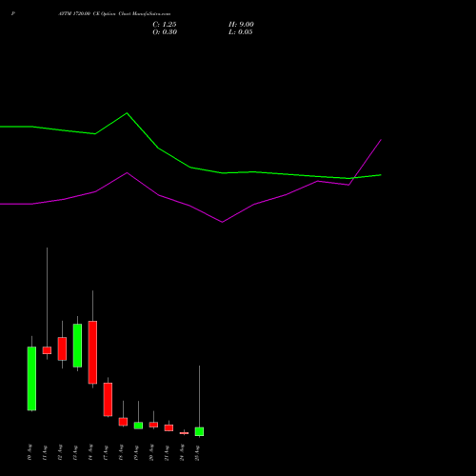Image resolution: width=476 pixels, height=476 pixels.
Task: Click the open value O: 0.30
Action: click(165, 32)
